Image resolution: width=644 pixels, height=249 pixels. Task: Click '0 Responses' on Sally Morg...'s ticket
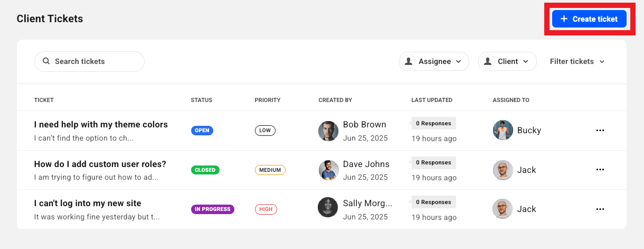434,202
